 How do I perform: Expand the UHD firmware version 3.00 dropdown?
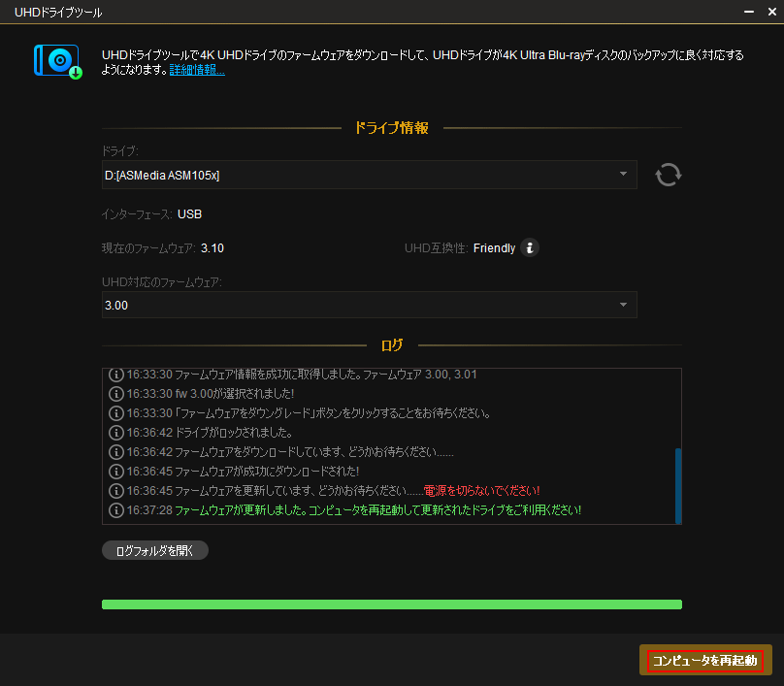(369, 305)
